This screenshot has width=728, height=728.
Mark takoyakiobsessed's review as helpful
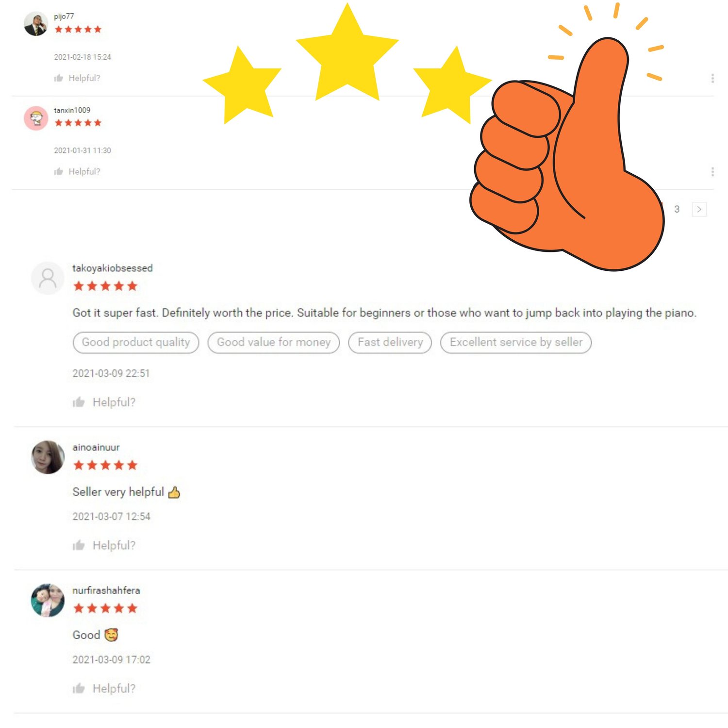click(x=103, y=402)
